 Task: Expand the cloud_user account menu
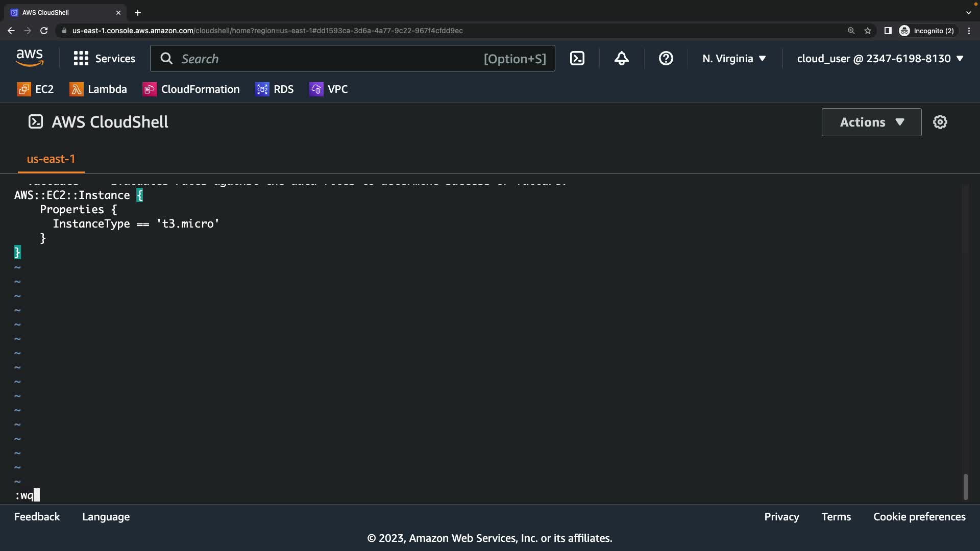click(x=880, y=58)
